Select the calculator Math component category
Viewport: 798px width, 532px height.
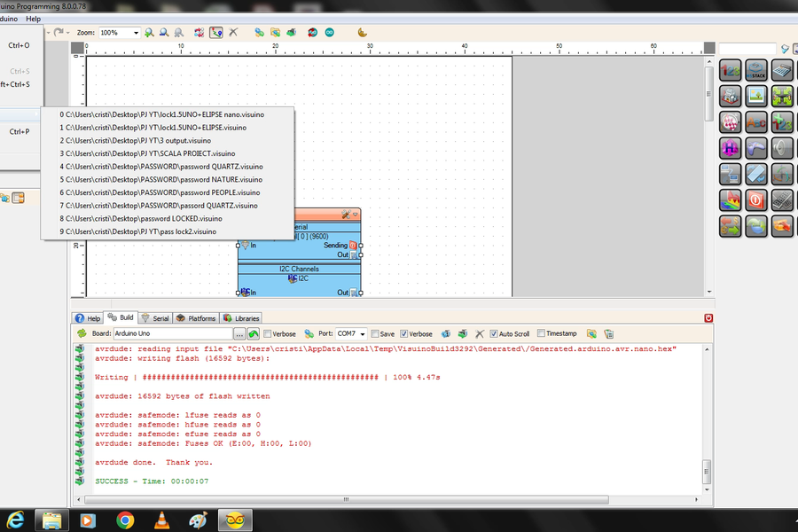782,70
